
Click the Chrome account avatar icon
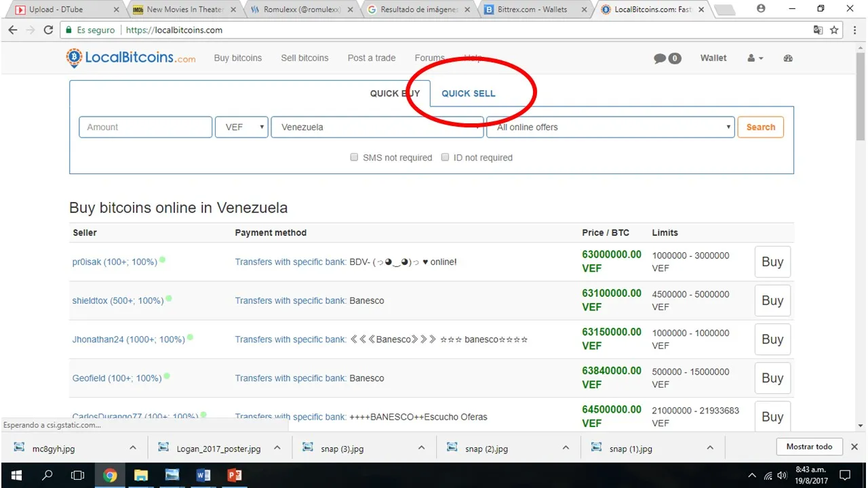point(760,9)
